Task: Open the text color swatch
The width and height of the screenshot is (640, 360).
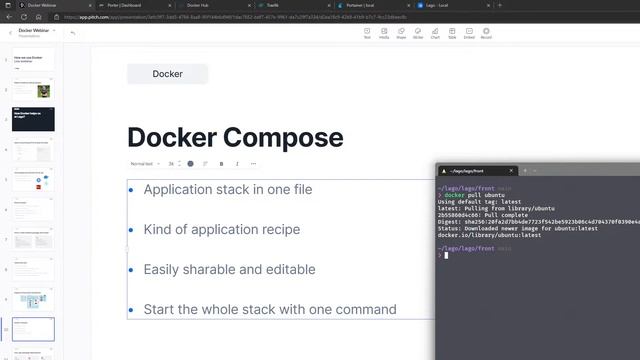Action: point(190,164)
